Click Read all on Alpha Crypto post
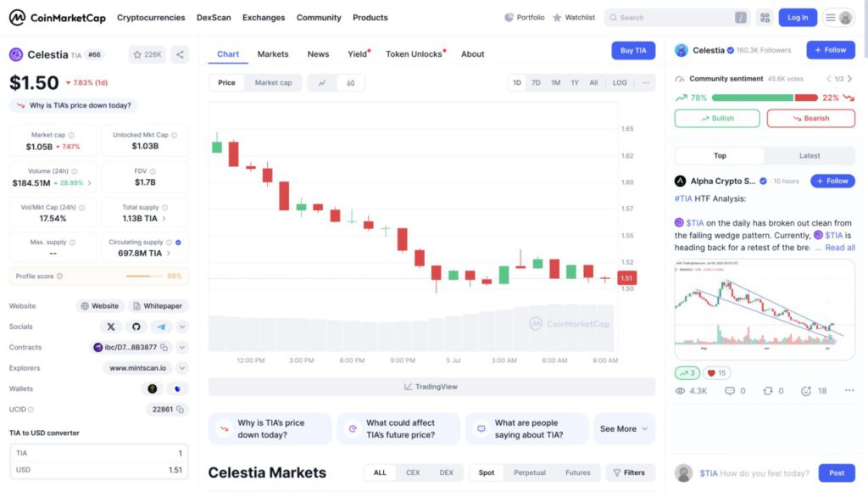Screen dimensions: 868x492 pyautogui.click(x=840, y=248)
